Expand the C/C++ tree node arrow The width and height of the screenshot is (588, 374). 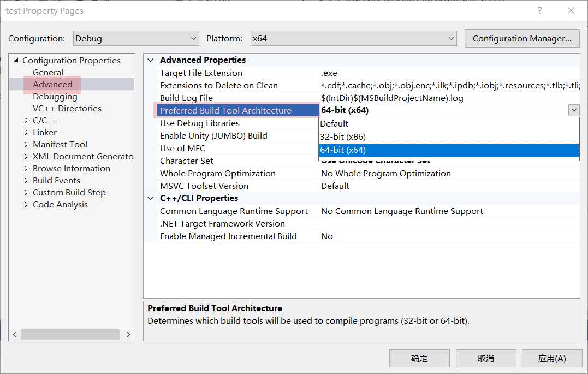(x=26, y=121)
